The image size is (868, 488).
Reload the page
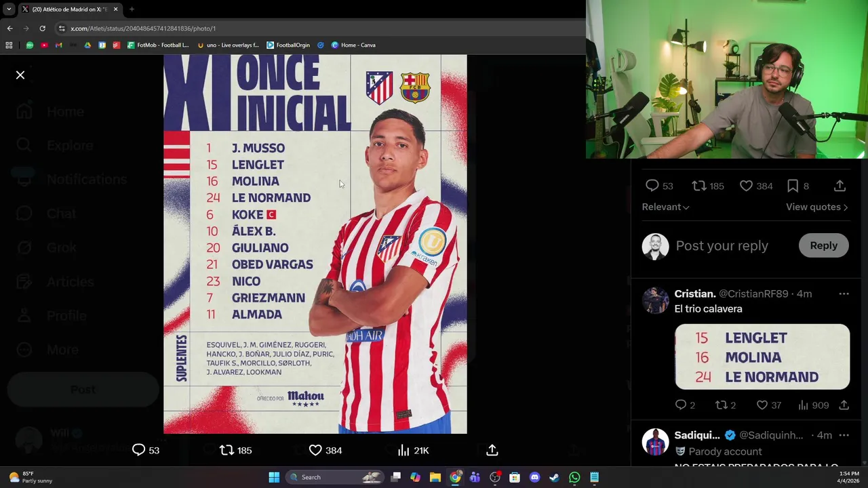42,28
